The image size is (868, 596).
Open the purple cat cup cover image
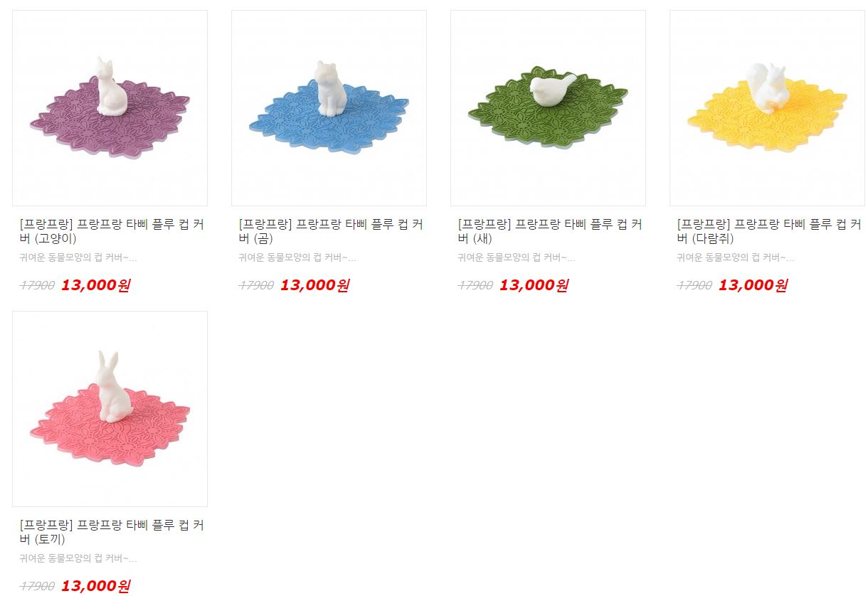coord(110,108)
